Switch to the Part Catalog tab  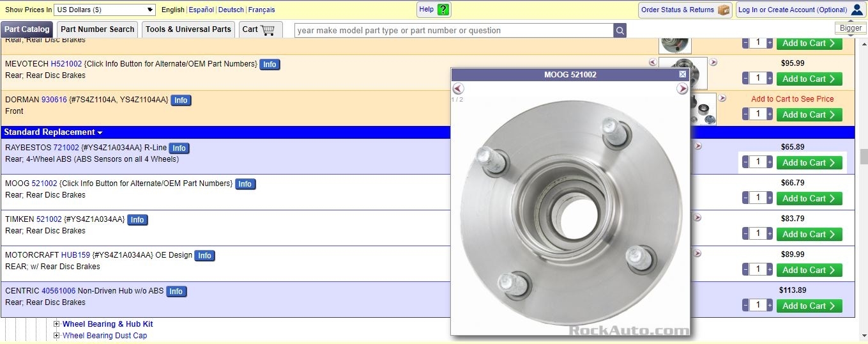[27, 29]
